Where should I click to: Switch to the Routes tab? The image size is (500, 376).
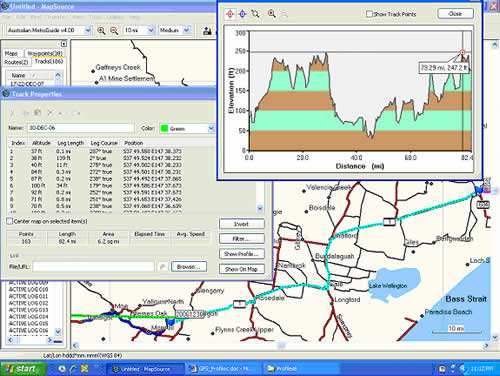coord(16,62)
